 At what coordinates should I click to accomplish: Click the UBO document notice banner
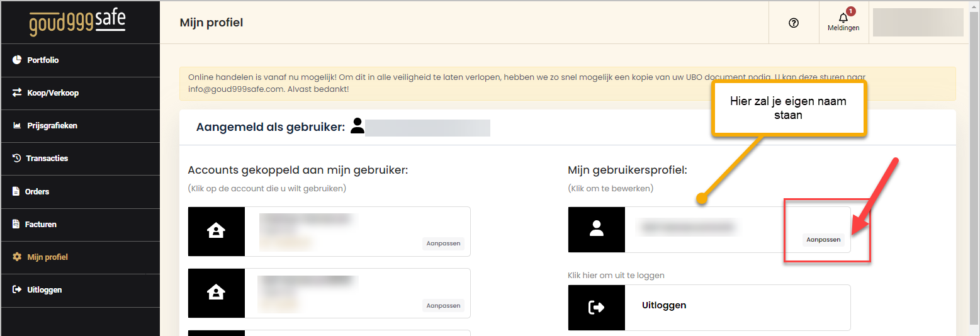pyautogui.click(x=568, y=84)
